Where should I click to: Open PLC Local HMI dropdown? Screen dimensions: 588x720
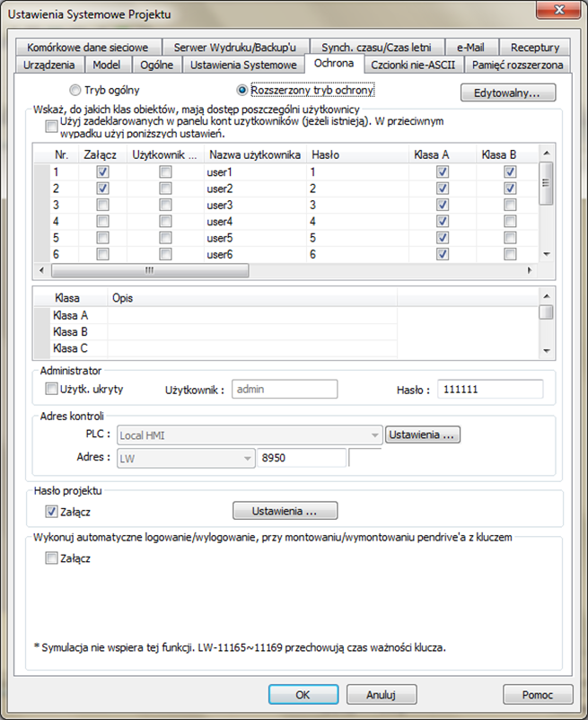coord(250,435)
